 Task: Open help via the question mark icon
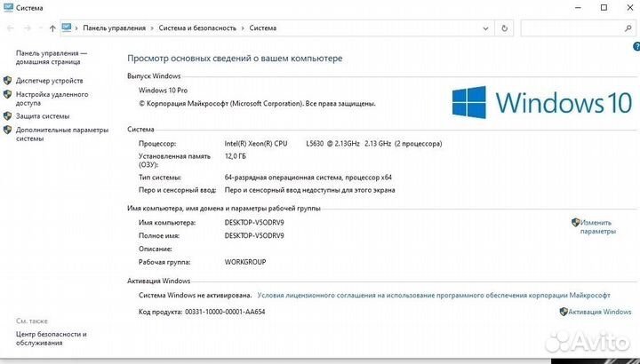(636, 47)
